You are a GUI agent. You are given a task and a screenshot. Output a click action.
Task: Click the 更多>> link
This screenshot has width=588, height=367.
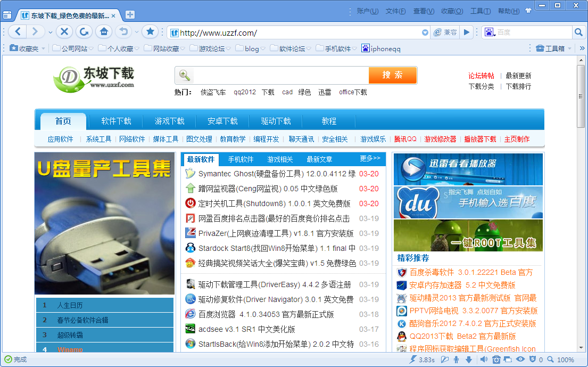click(370, 158)
